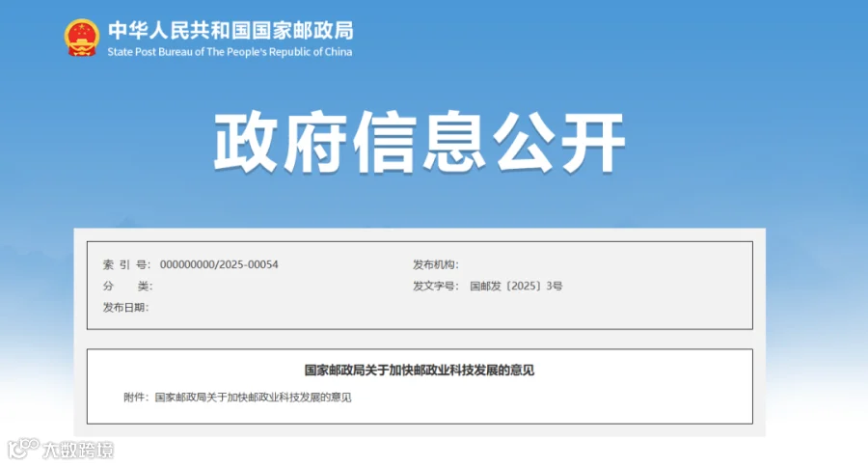Click the bold document title heading
Screen dimensions: 868x466
(420, 370)
